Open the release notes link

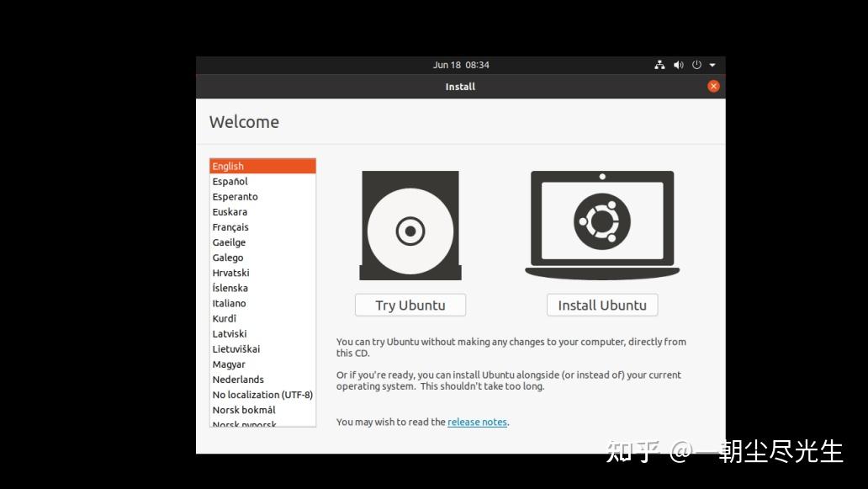pos(477,422)
